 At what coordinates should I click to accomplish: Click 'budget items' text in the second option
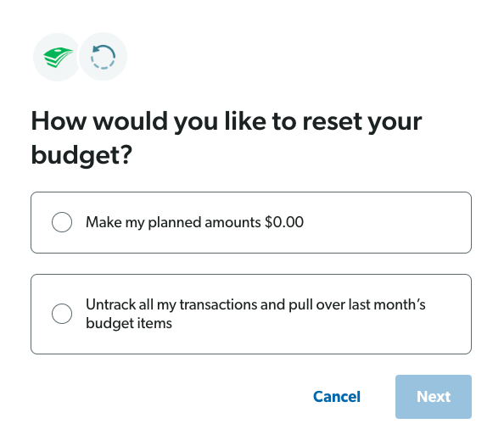tap(129, 323)
